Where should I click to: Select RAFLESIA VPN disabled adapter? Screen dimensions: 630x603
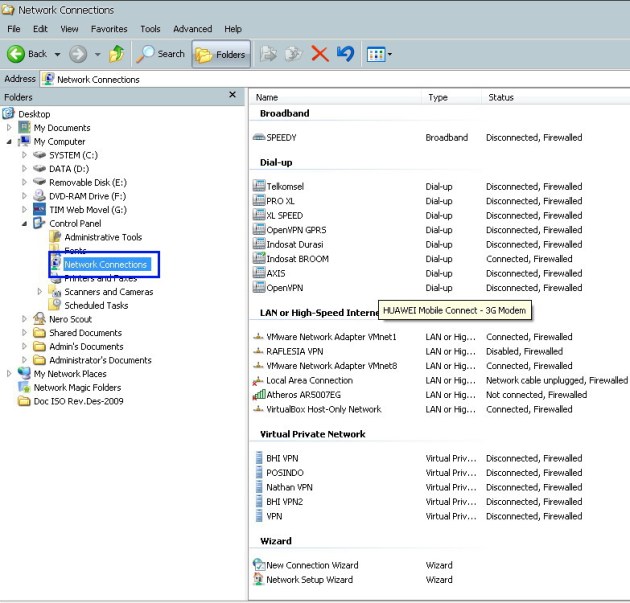[x=295, y=351]
